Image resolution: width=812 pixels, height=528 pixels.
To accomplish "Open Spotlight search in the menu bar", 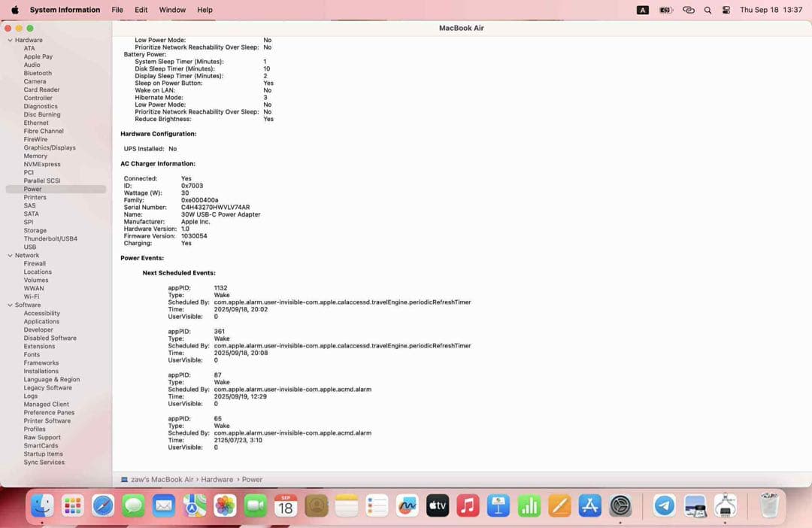I will click(x=707, y=10).
